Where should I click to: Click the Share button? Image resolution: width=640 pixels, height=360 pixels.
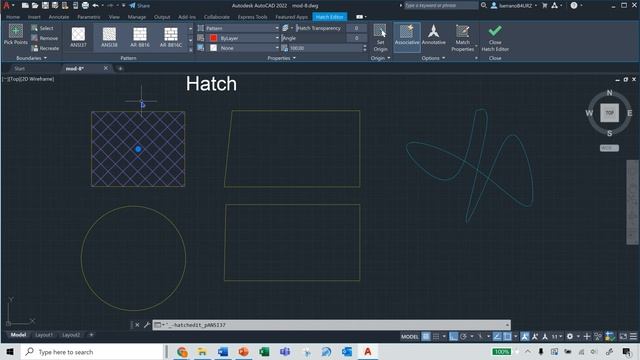[140, 5]
